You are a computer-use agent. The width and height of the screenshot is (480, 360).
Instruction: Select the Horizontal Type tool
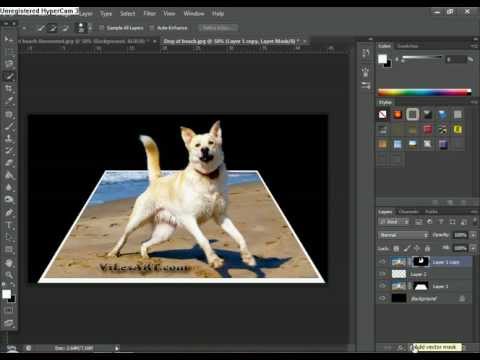coord(9,225)
